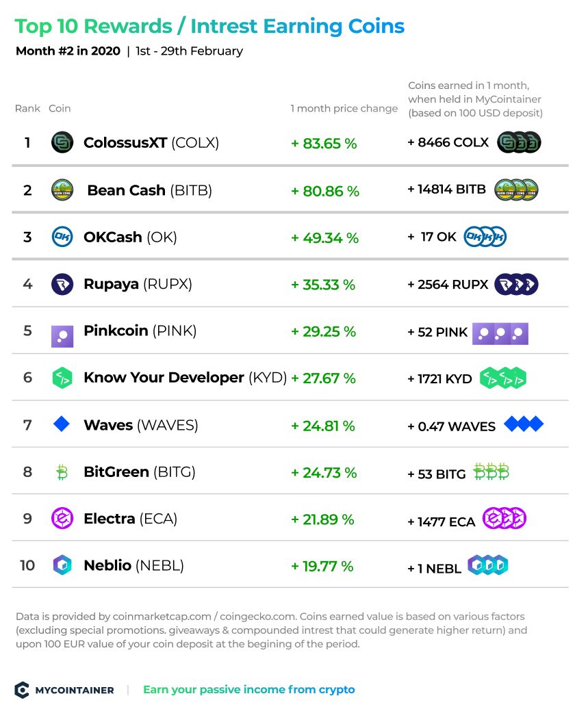Select the Pinkcoin purple square icon
This screenshot has width=588, height=722.
tap(62, 336)
